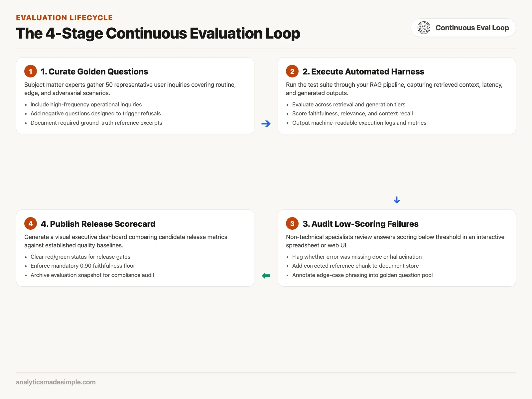Click the bullet 'Include high-frequency operational inquiries'
This screenshot has width=532, height=399.
pyautogui.click(x=86, y=104)
